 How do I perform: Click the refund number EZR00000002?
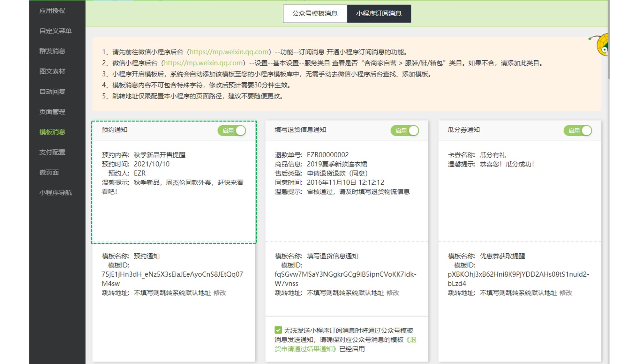pos(328,155)
